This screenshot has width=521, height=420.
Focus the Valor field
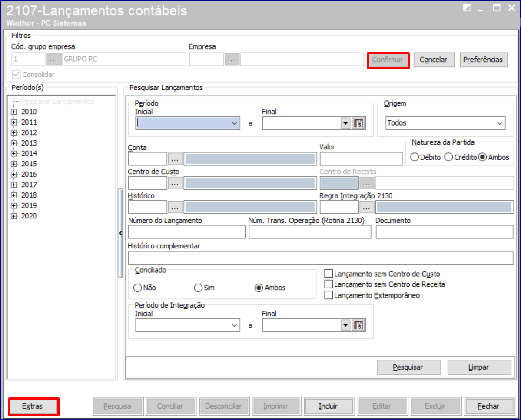click(x=361, y=159)
